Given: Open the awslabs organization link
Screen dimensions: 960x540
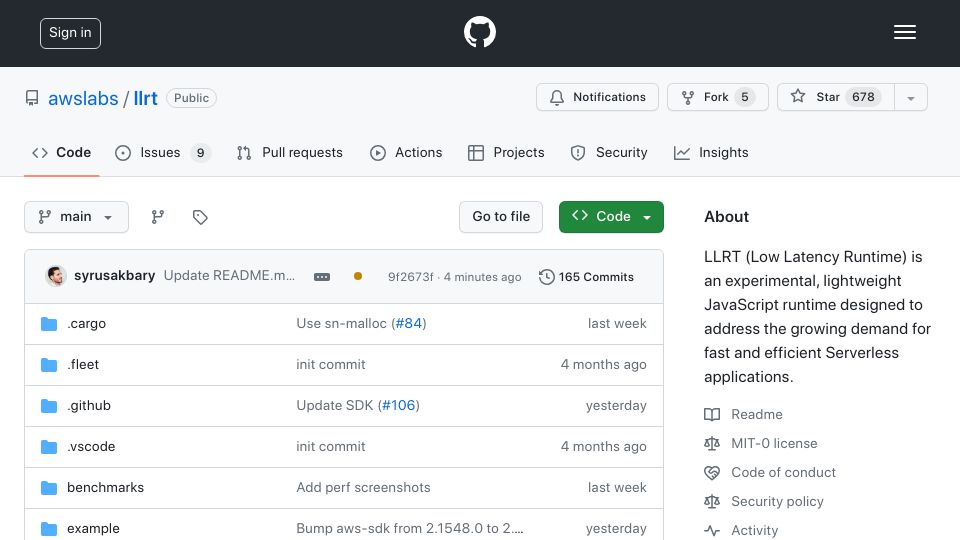Looking at the screenshot, I should pos(83,98).
